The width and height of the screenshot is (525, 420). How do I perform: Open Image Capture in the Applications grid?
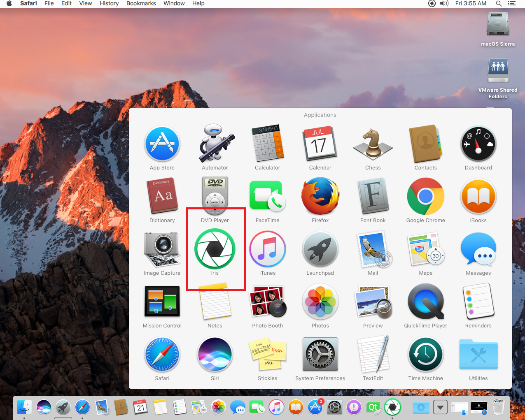coord(162,249)
